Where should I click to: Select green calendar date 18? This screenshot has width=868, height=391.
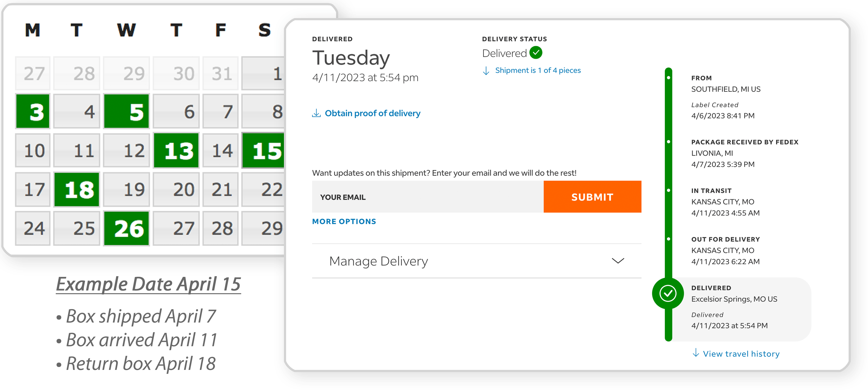(x=77, y=189)
